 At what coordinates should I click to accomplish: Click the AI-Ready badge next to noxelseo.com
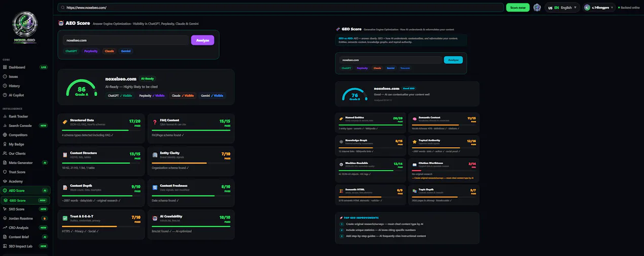(x=148, y=79)
